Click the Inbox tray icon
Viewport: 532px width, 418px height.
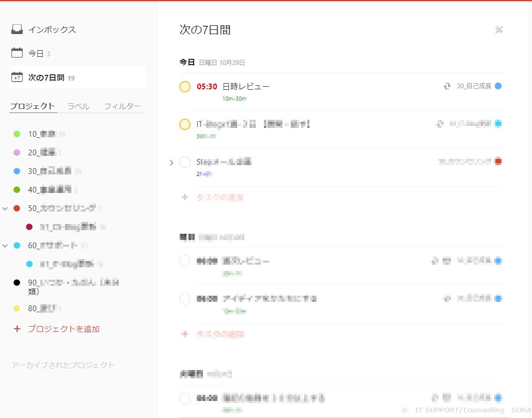click(x=17, y=29)
